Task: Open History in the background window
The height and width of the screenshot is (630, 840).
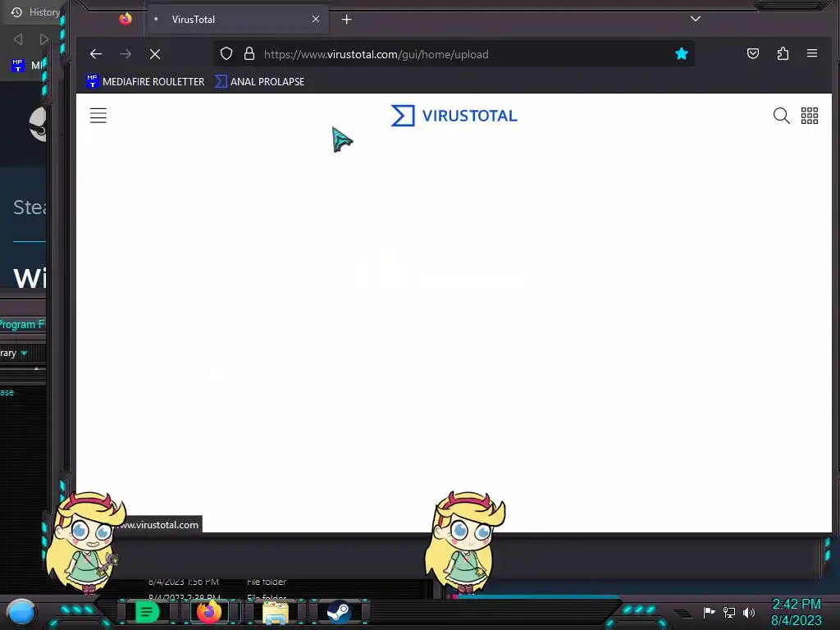Action: (x=35, y=11)
